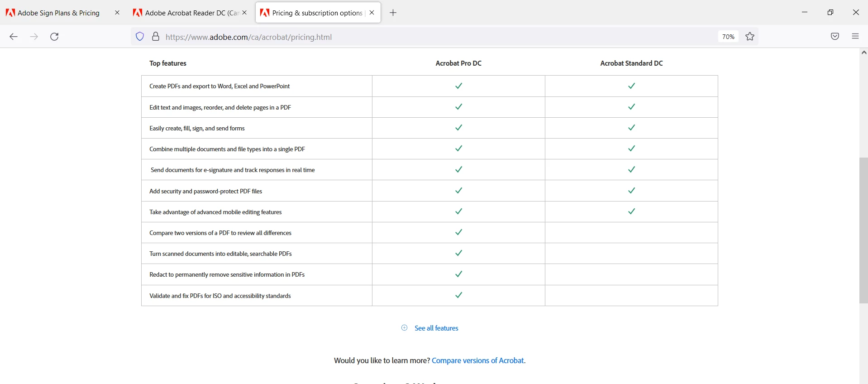Click 'Validate and fix PDFs for ISO' text
868x384 pixels.
220,296
